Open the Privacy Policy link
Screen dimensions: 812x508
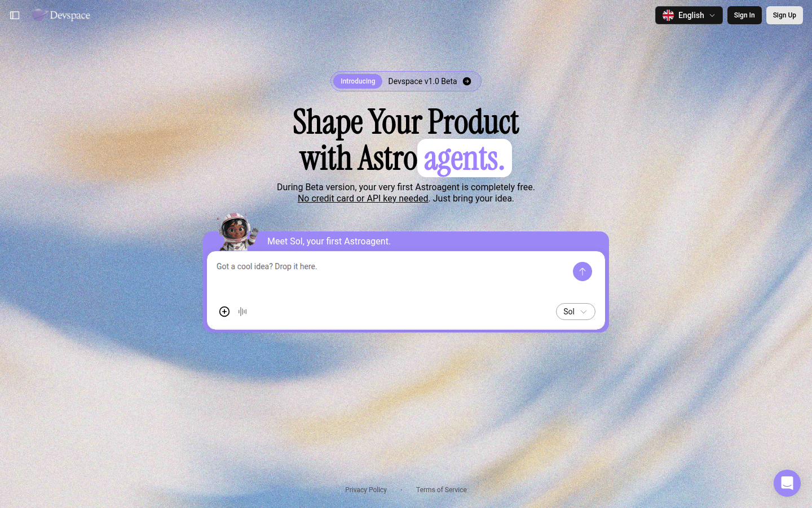click(366, 490)
